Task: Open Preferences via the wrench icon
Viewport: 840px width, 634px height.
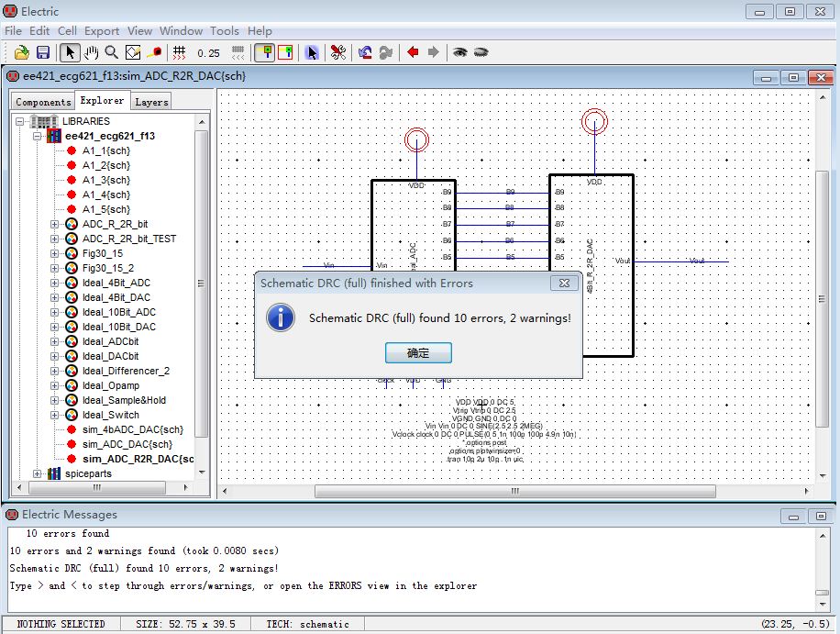Action: click(x=338, y=52)
